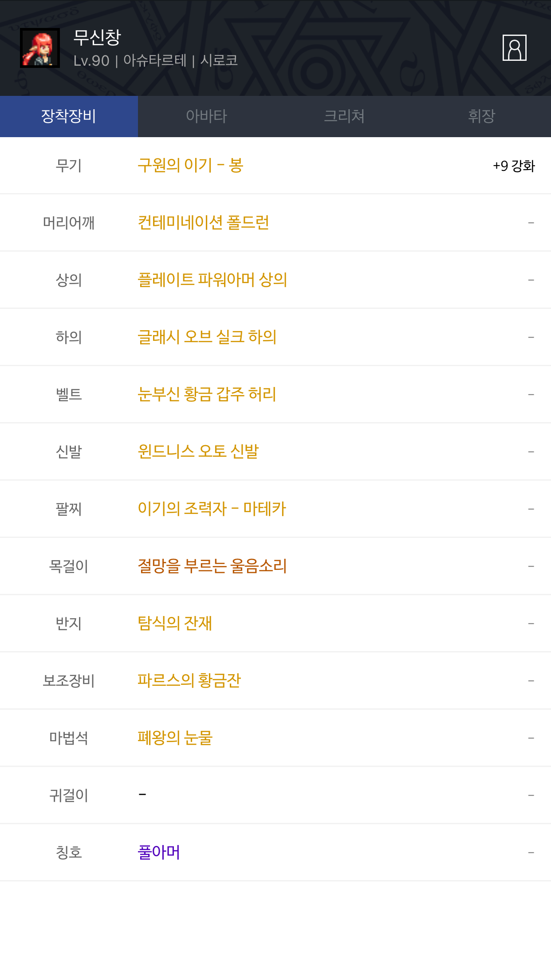551x980 pixels.
Task: Open weapon item 구원의 이기 - 봉
Action: (x=190, y=166)
